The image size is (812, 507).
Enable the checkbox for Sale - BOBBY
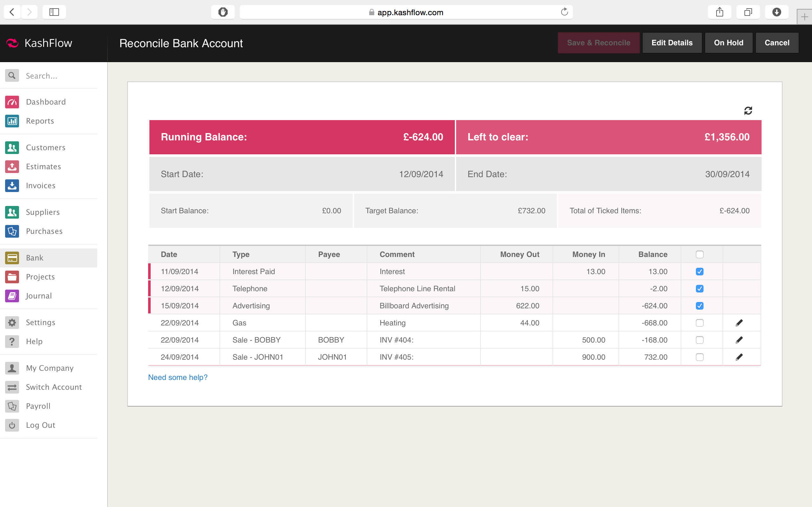pos(699,339)
